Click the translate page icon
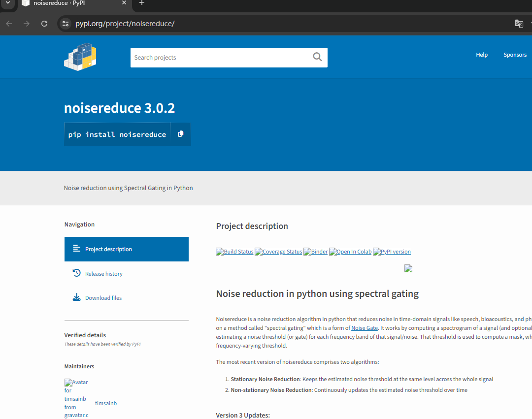This screenshot has height=419, width=532. coord(519,24)
